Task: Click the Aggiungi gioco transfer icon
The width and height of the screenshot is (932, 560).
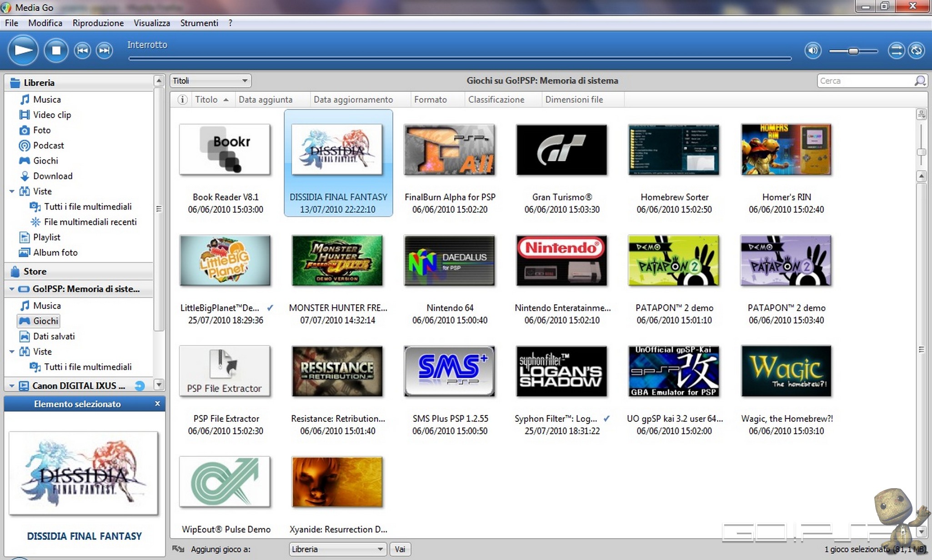Action: [x=178, y=549]
